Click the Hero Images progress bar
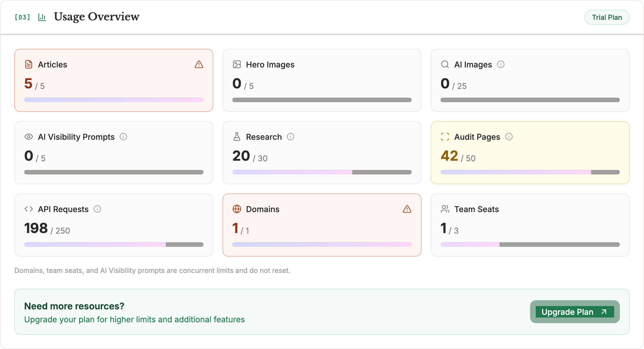Image resolution: width=644 pixels, height=349 pixels. click(322, 100)
